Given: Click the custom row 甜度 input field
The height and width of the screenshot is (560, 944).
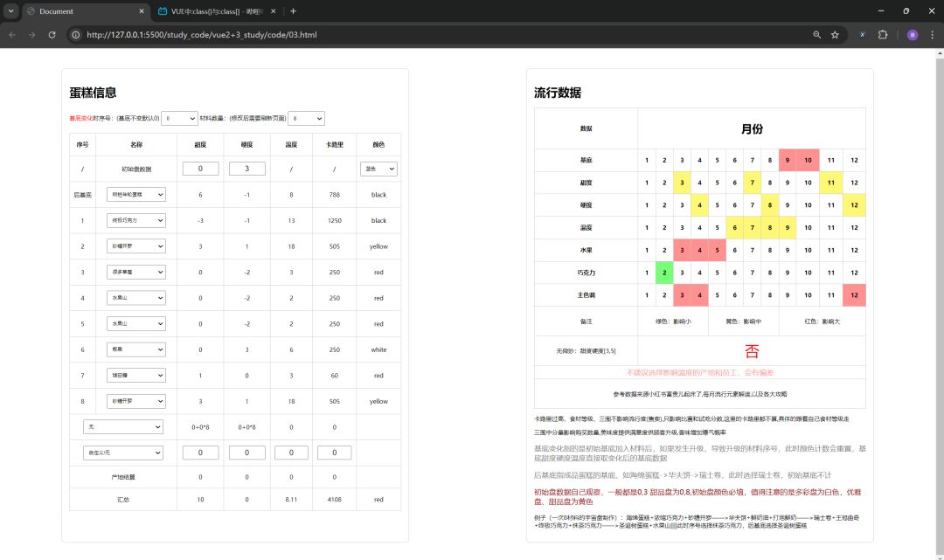Looking at the screenshot, I should [200, 453].
